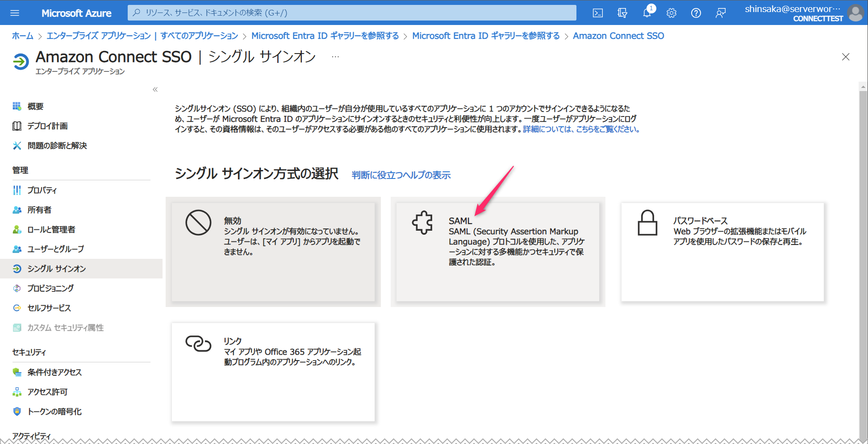Click the 条件付きアクセス icon

(x=17, y=372)
